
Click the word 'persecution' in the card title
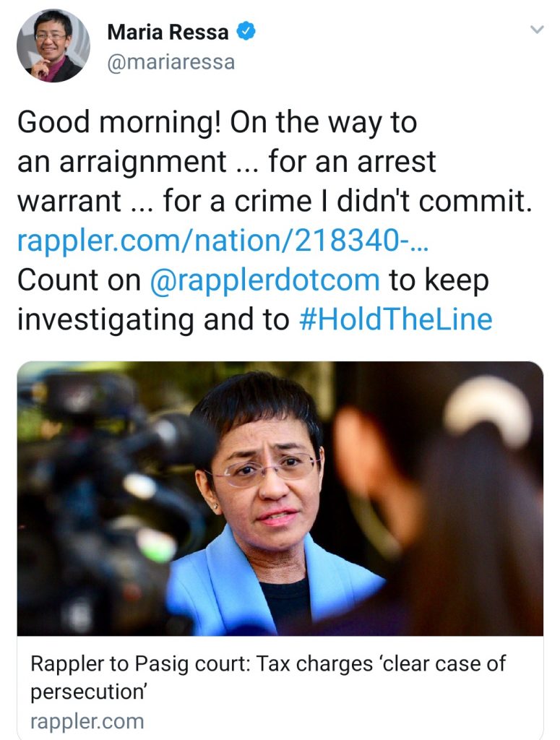(89, 692)
